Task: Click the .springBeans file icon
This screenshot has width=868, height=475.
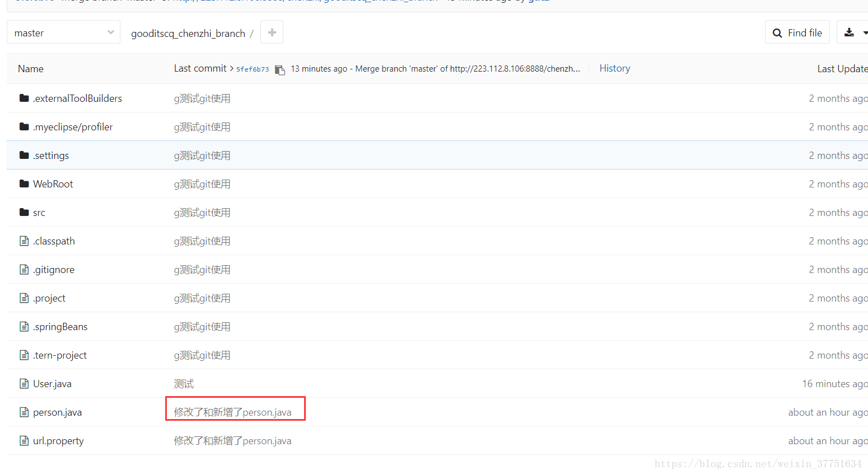Action: 24,326
